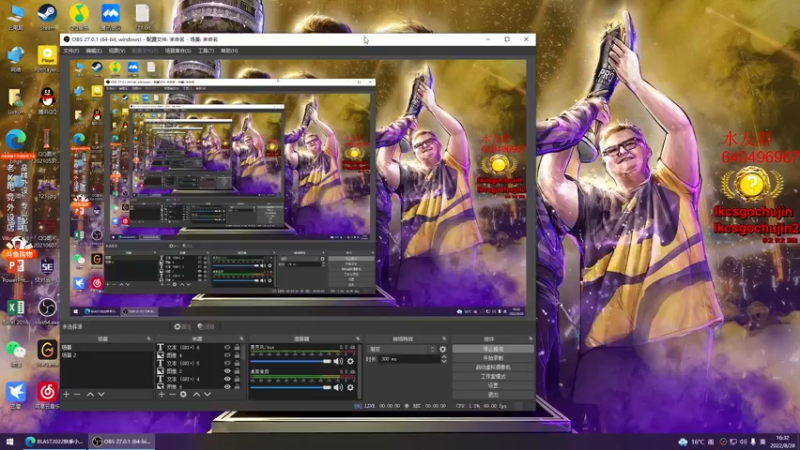Click the OBS 27.0.1 taskbar button
Screen dimensions: 800x450
tap(121, 441)
